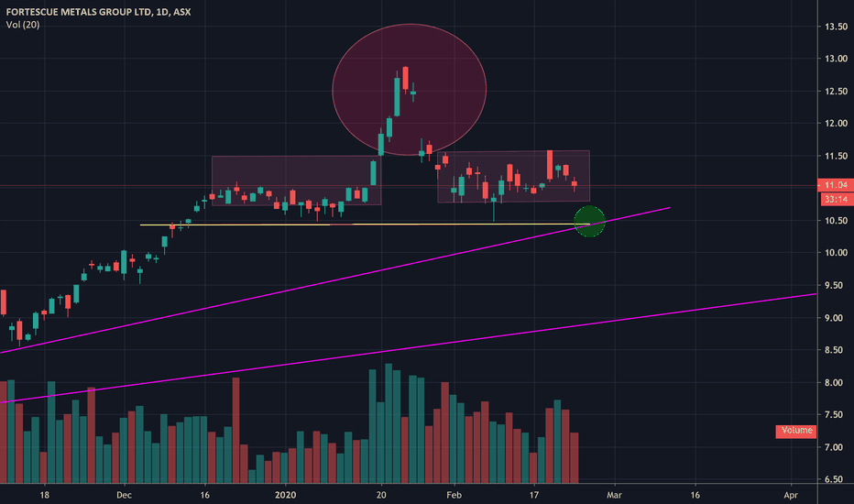Click the Fortescue Metals Group chart title
Viewport: 854px width, 504px height.
coord(98,12)
